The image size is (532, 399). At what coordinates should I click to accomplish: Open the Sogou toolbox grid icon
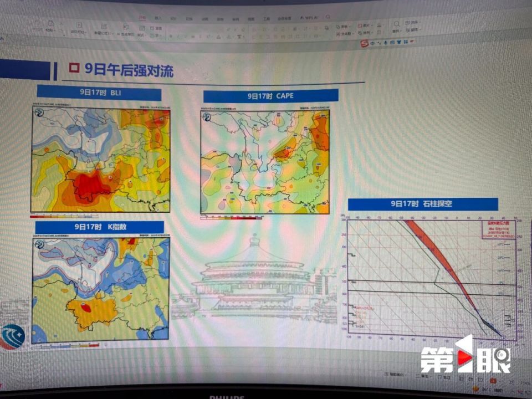pyautogui.click(x=406, y=42)
